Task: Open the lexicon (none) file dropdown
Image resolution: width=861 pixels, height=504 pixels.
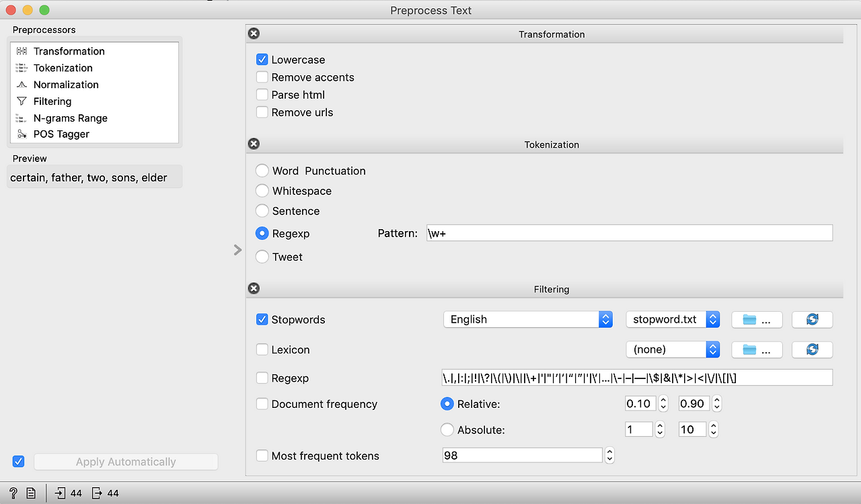Action: [673, 349]
